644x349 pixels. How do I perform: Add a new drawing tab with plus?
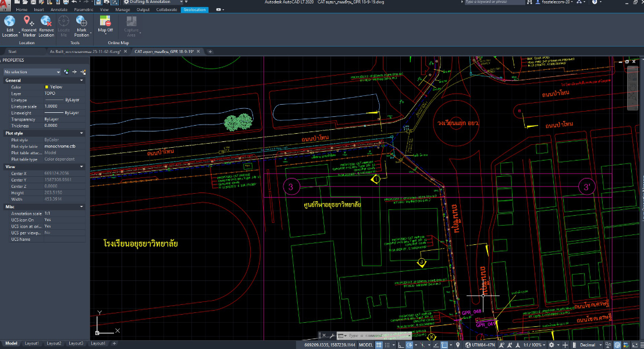click(210, 52)
